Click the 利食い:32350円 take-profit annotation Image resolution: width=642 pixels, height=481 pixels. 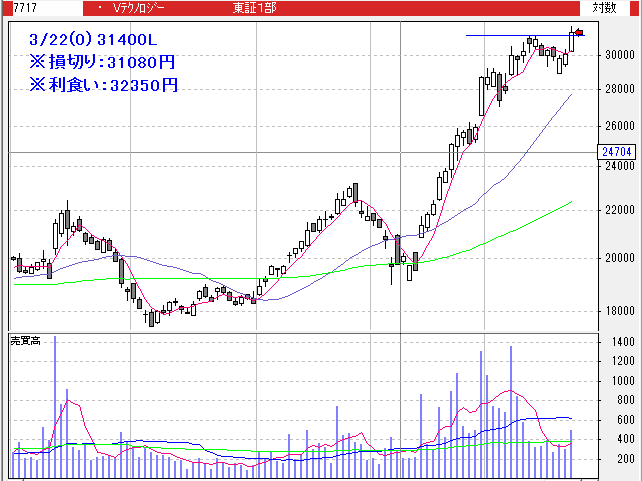(x=103, y=85)
